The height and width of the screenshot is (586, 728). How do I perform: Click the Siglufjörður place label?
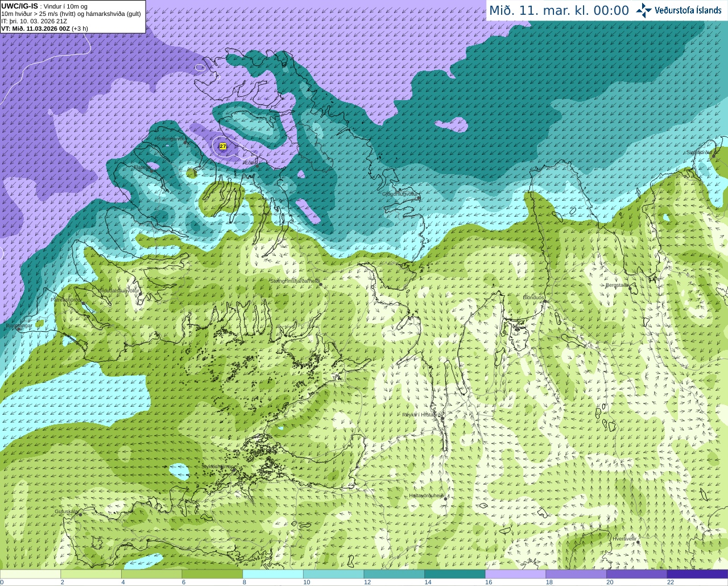(x=700, y=152)
